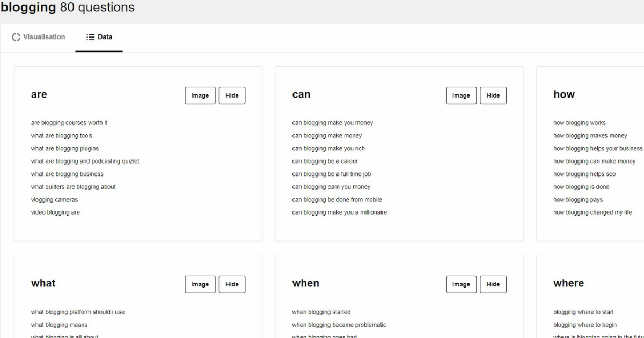Viewport: 644px width, 338px height.
Task: Click Image button in the 'are' card
Action: point(200,95)
